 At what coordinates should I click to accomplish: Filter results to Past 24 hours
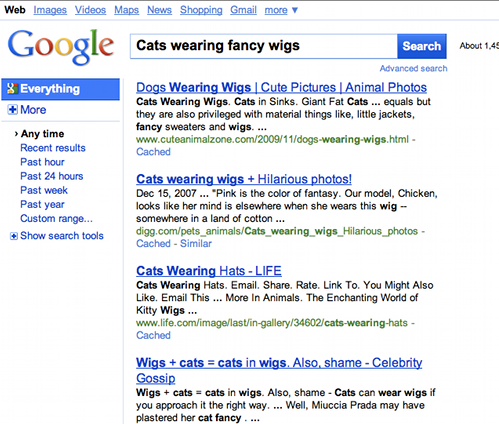click(52, 176)
